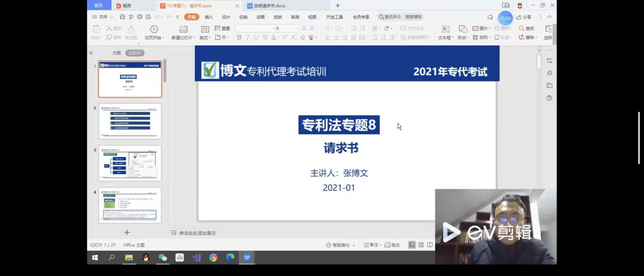Viewport: 644px width, 276px height.
Task: Click the slide editor vertical scrollbar
Action: (539, 62)
